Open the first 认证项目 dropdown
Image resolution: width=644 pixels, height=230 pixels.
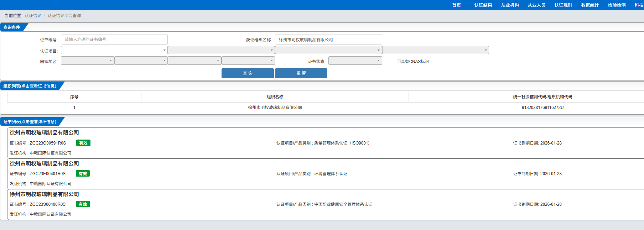click(114, 50)
